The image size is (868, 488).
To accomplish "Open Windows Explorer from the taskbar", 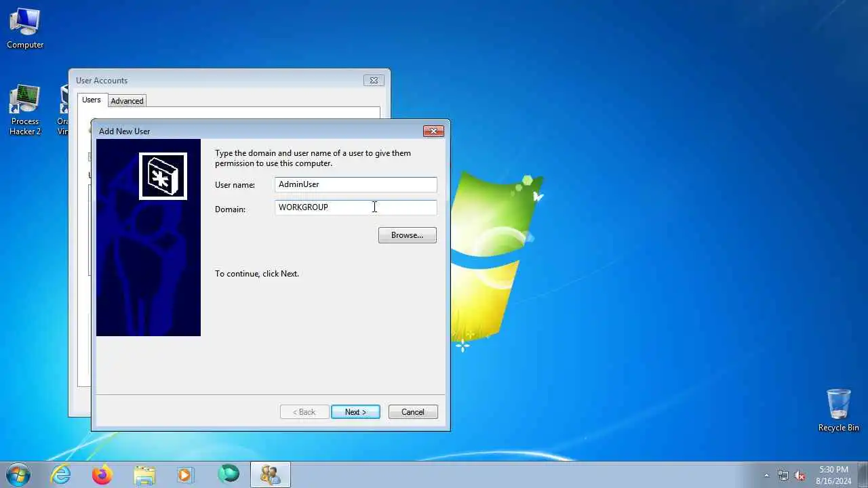I will coord(144,474).
